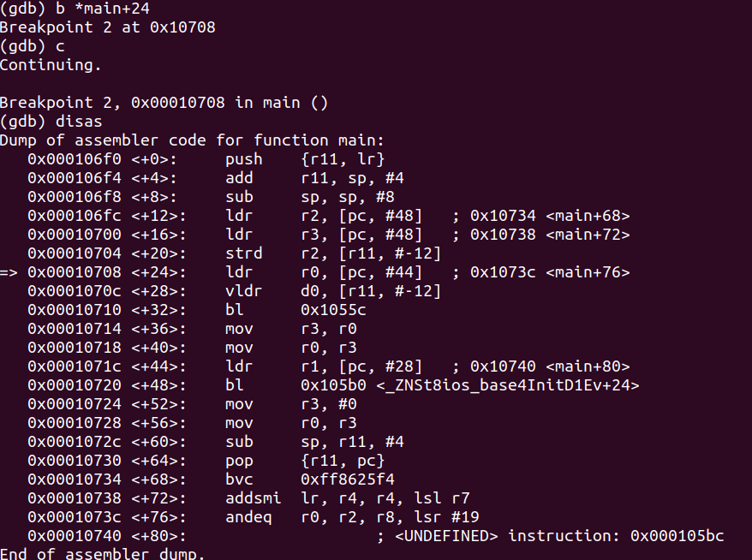
Task: Click the pop {r11, pc} instruction
Action: tap(305, 461)
